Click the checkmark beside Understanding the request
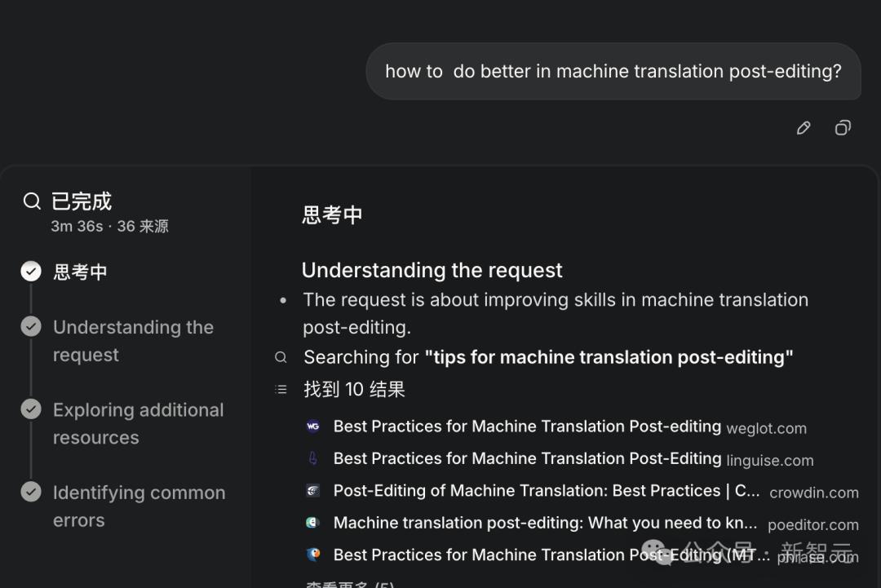Screen dimensions: 881x588 (x=31, y=326)
